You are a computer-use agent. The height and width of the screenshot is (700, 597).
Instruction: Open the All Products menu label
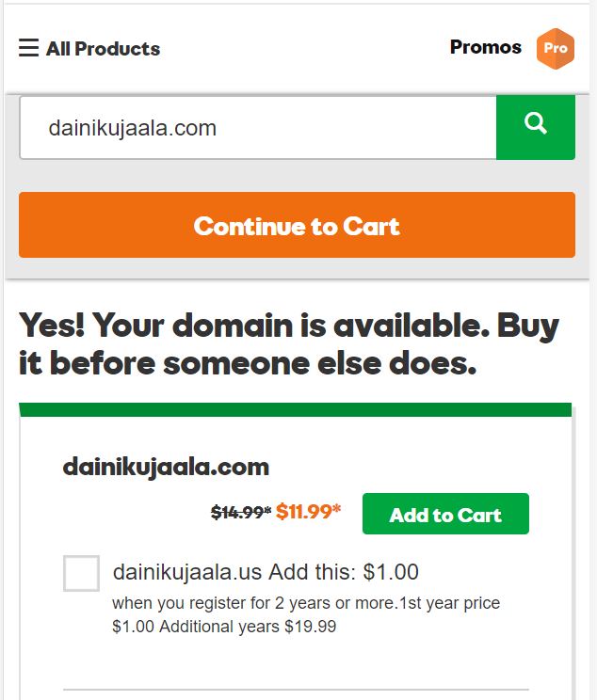103,49
